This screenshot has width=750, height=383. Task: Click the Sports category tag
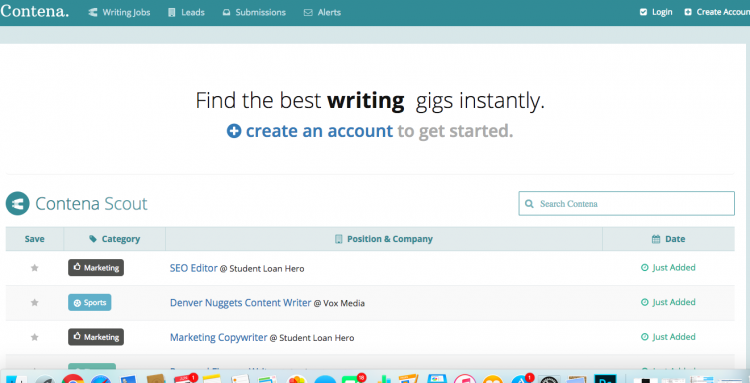click(89, 303)
